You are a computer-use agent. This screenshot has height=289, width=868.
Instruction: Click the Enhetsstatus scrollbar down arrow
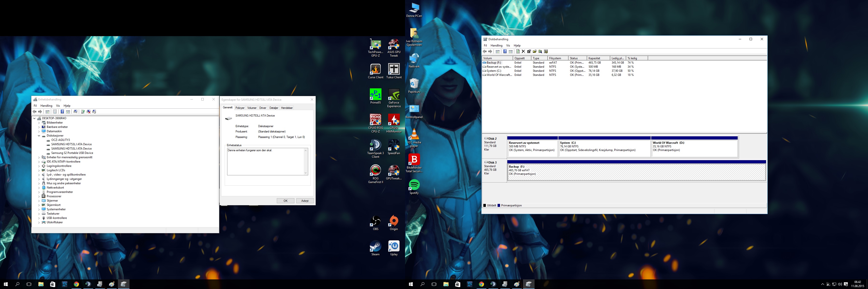click(x=306, y=173)
